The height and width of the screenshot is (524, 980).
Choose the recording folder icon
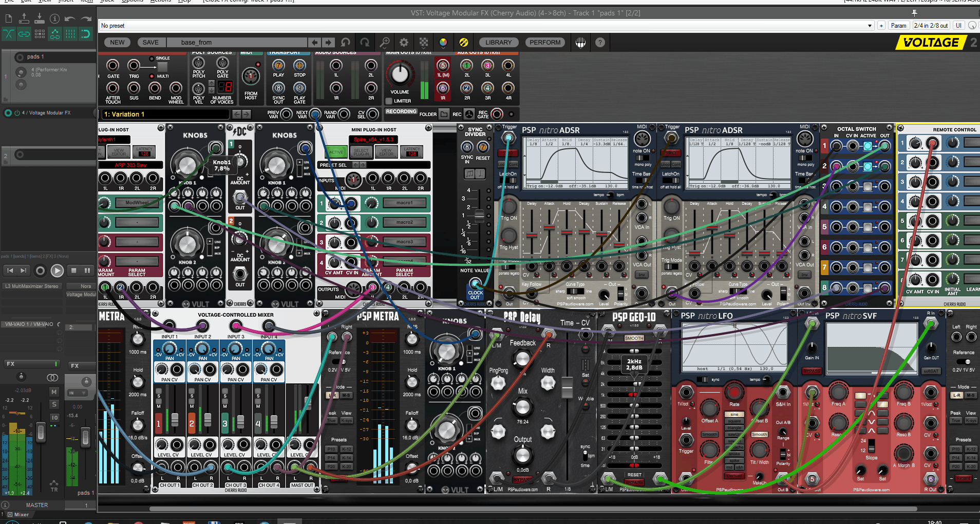tap(444, 114)
